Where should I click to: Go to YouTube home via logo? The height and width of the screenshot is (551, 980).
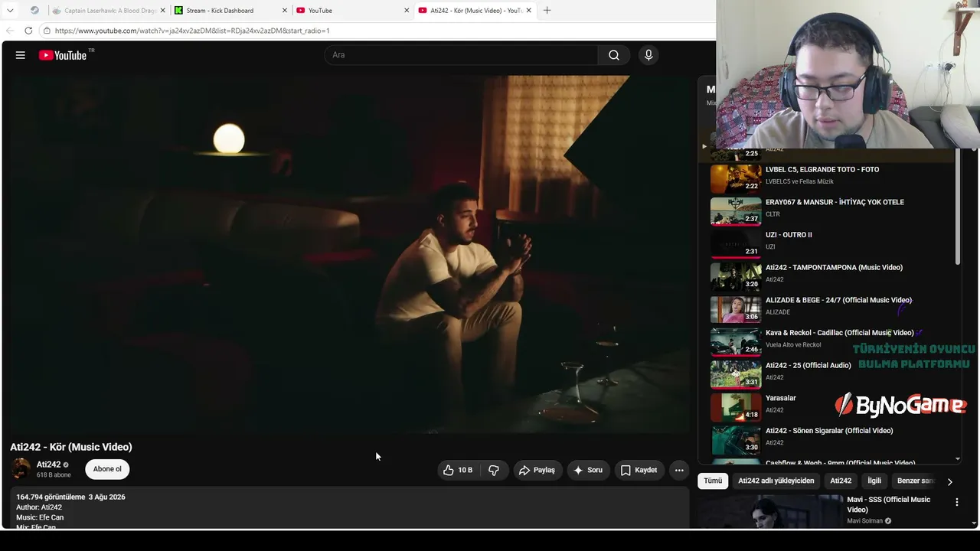pyautogui.click(x=63, y=55)
